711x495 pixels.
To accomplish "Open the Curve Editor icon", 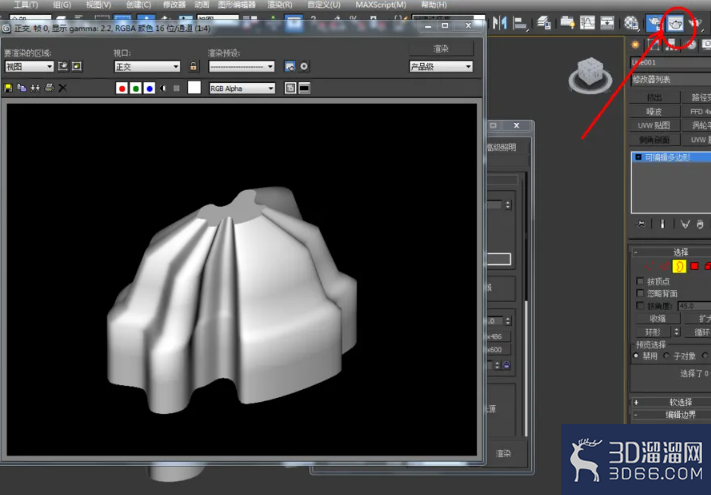I will tap(587, 22).
